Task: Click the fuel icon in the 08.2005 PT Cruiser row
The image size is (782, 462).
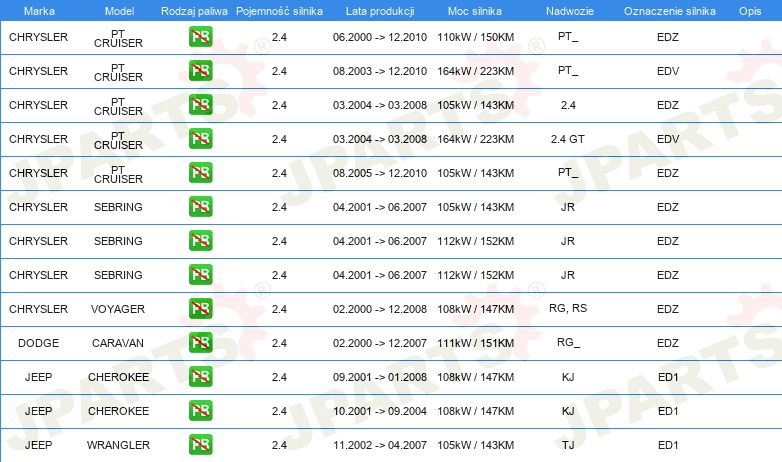Action: (200, 173)
